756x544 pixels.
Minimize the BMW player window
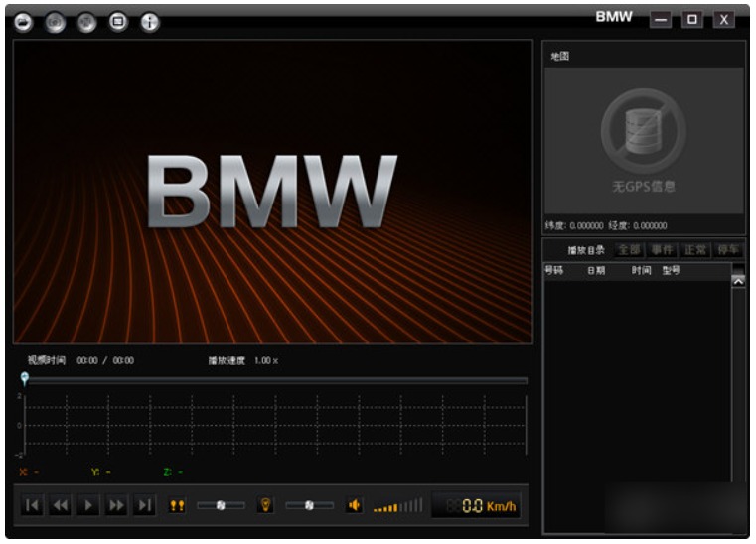[x=660, y=19]
